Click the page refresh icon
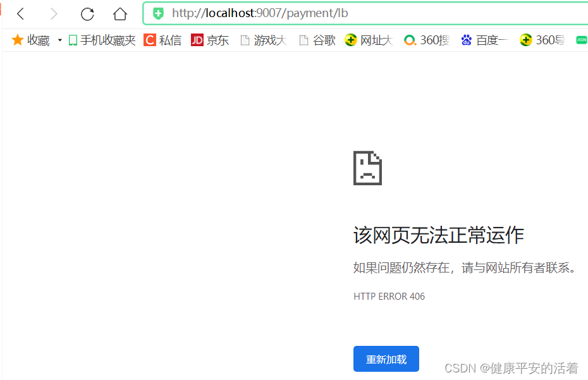588x380 pixels. [87, 13]
